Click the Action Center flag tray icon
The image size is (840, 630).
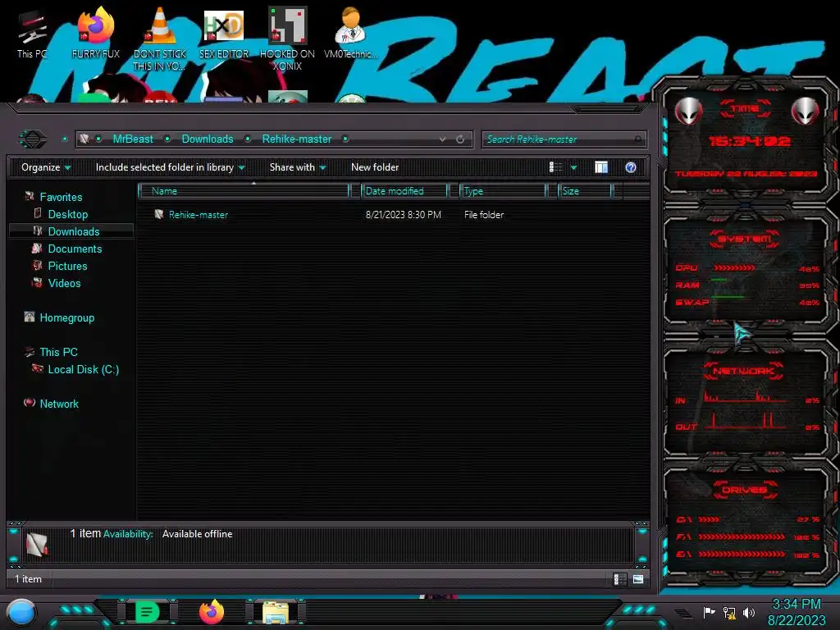click(709, 612)
